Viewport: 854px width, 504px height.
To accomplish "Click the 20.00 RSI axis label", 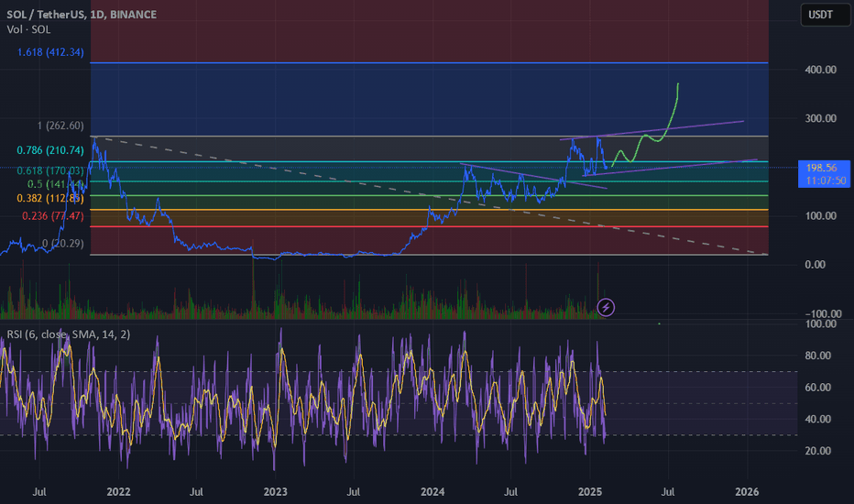I will (818, 451).
